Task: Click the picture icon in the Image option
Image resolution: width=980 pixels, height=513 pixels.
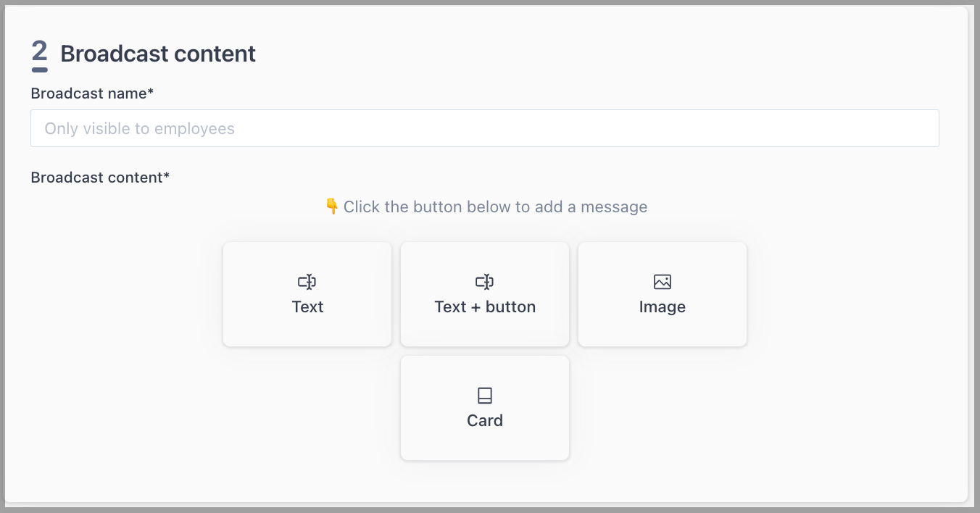Action: tap(663, 282)
